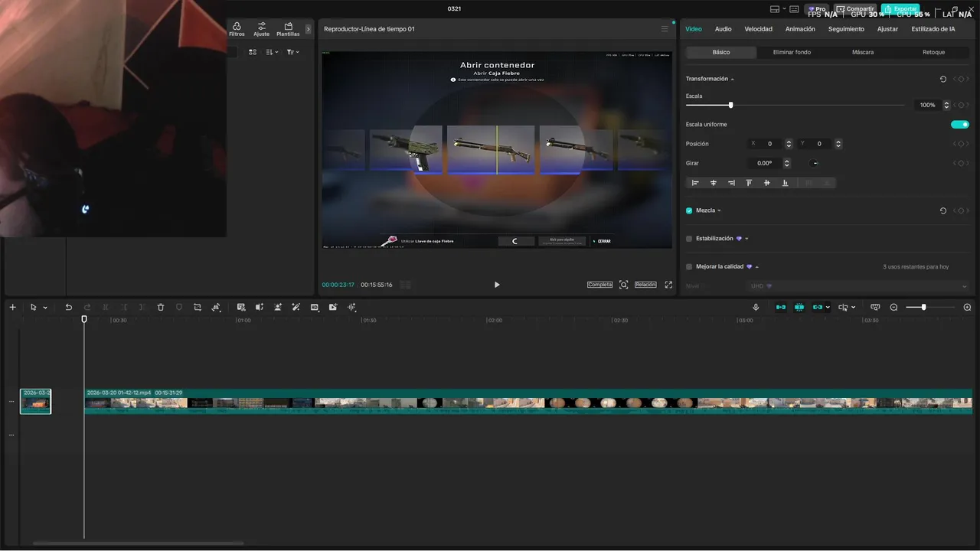980x551 pixels.
Task: Open the Plantillas panel
Action: (x=288, y=29)
